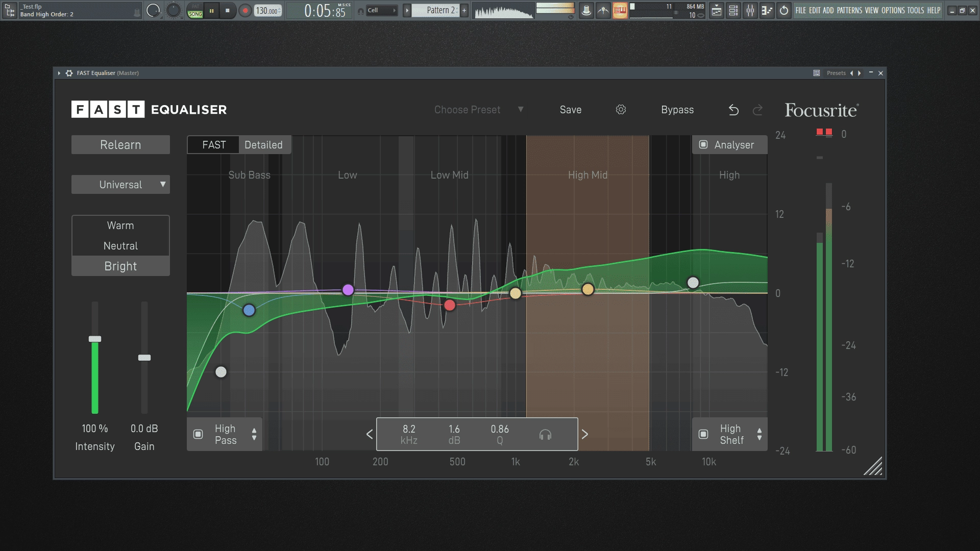Open the Channel rack icon

coord(733,10)
